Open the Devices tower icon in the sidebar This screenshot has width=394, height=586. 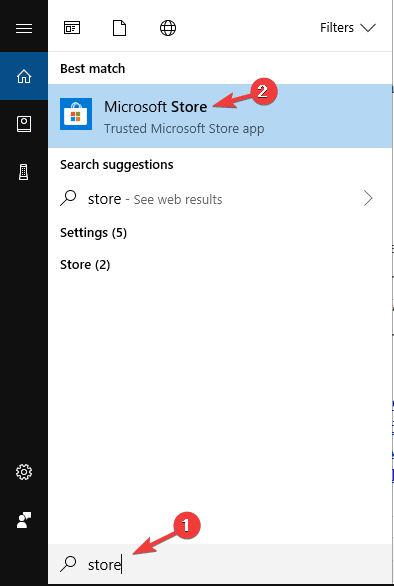click(24, 172)
